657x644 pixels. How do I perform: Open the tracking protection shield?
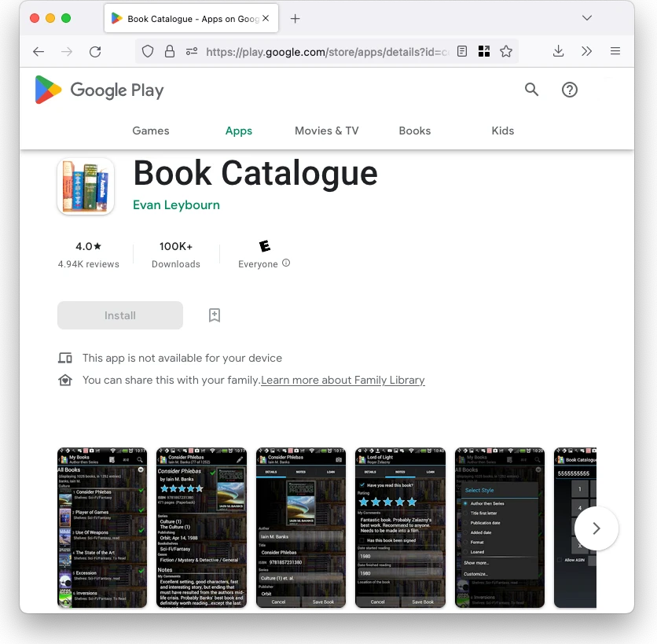click(148, 52)
